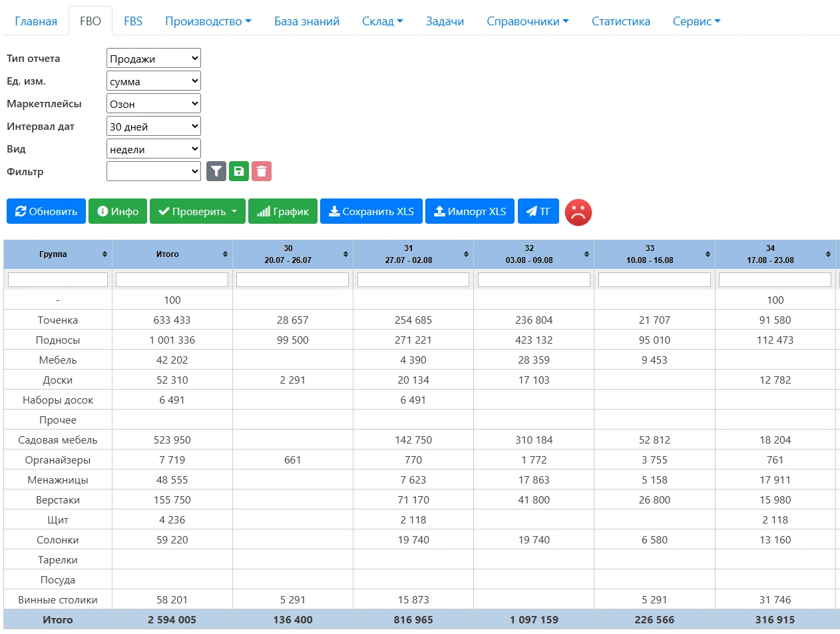Click the Менажницы row label
The width and height of the screenshot is (840, 634).
click(x=58, y=479)
